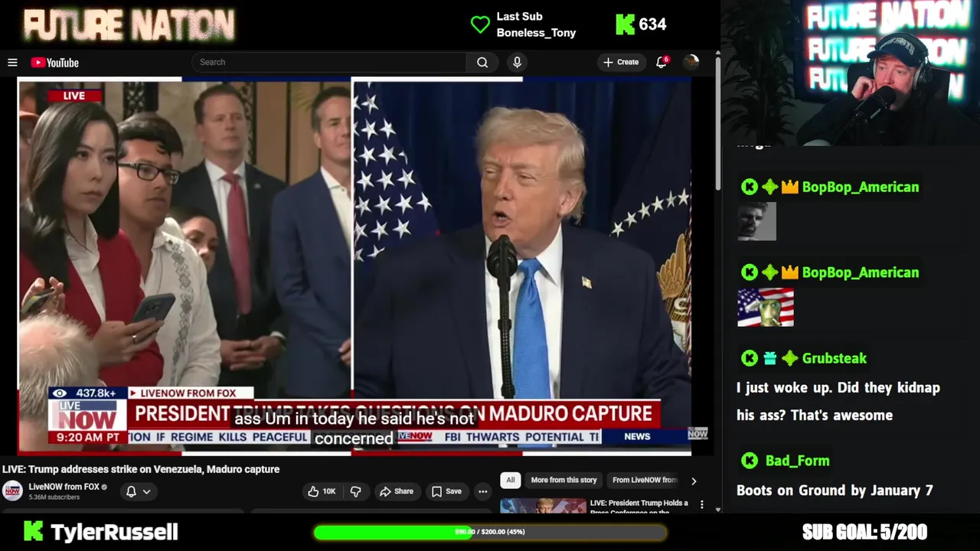The height and width of the screenshot is (551, 980).
Task: Open the YouTube hamburger guide menu
Action: click(x=12, y=63)
